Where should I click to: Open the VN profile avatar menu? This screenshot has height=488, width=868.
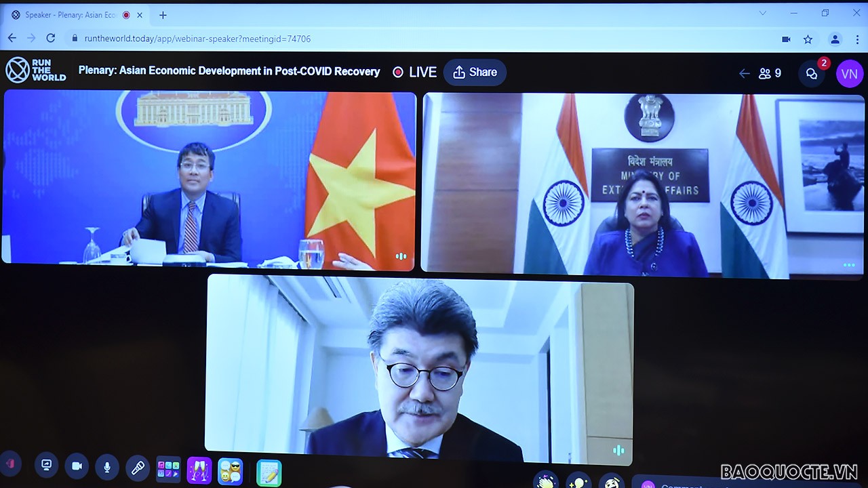tap(850, 73)
